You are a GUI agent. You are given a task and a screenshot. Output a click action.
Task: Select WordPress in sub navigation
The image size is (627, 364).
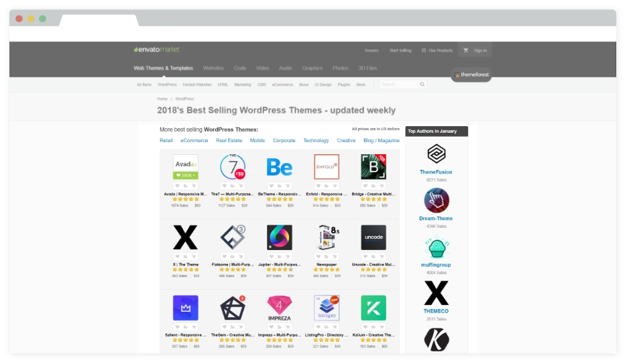[x=167, y=84]
